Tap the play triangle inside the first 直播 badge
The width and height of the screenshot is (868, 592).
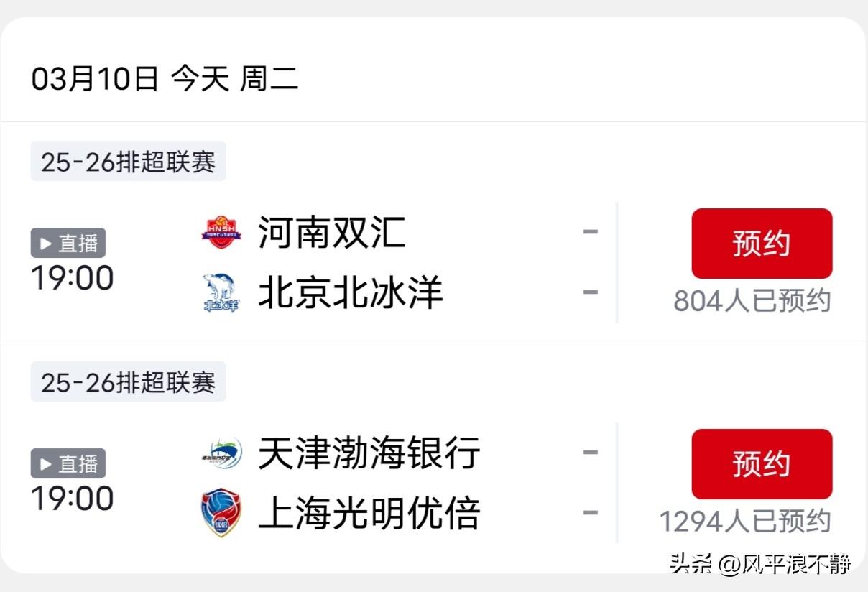[x=45, y=243]
